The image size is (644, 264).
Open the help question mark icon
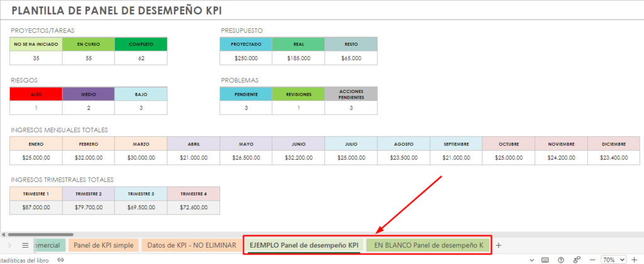(x=561, y=260)
